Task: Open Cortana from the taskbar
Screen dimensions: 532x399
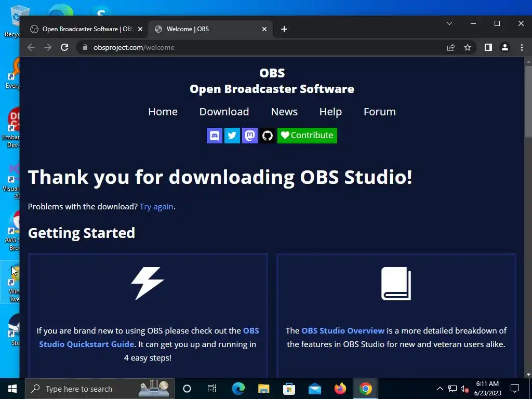Action: (187, 389)
